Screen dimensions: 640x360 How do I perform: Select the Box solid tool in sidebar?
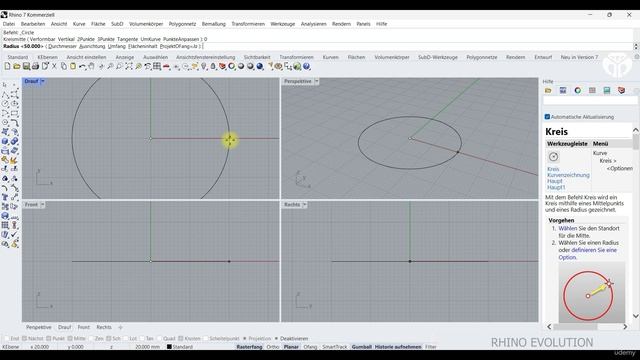pyautogui.click(x=5, y=141)
